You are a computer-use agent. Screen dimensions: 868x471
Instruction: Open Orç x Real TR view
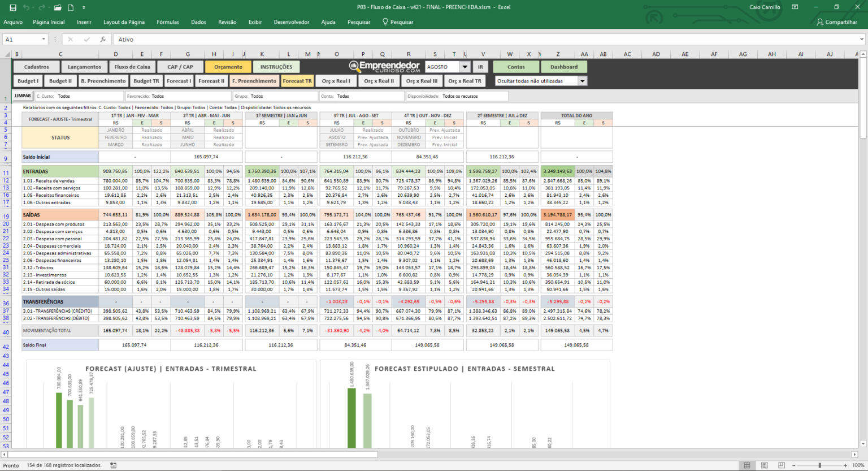coord(465,81)
